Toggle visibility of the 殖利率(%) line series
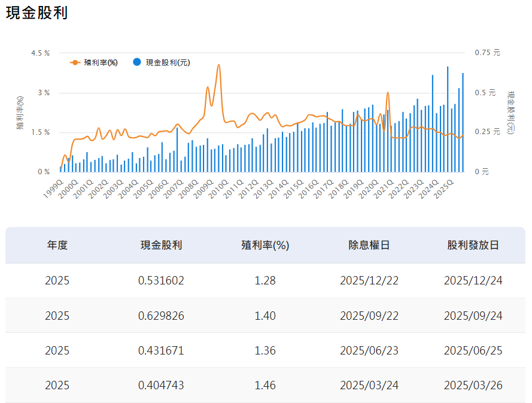 pyautogui.click(x=99, y=62)
